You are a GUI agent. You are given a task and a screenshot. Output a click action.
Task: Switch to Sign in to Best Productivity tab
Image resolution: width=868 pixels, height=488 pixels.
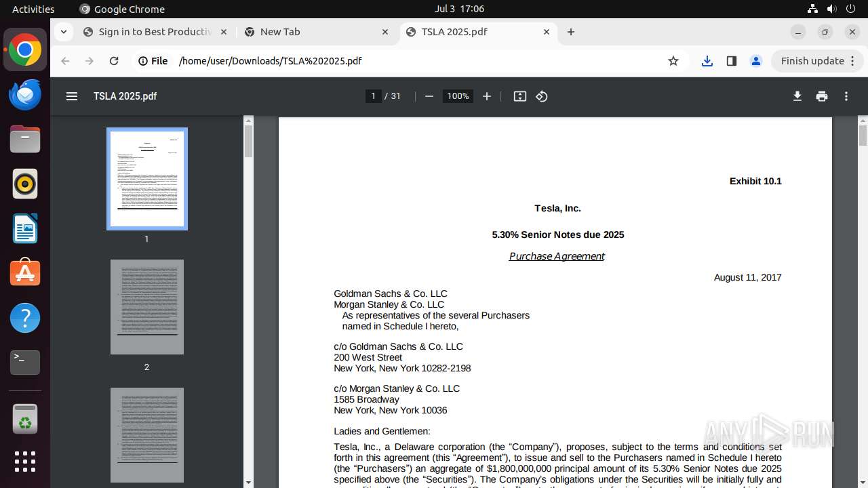click(x=156, y=32)
